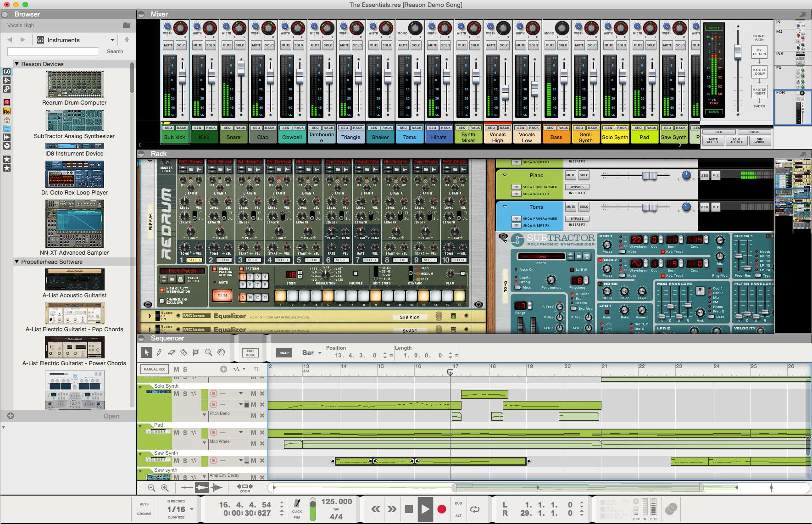Choose the Hand tool in sequencer
Screen dimensions: 812x524
(221, 352)
